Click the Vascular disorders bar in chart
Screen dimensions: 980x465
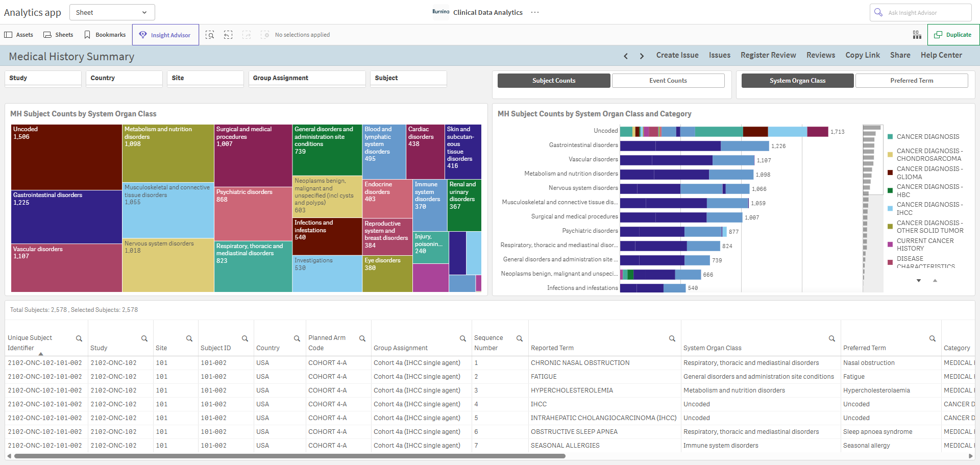(x=687, y=160)
